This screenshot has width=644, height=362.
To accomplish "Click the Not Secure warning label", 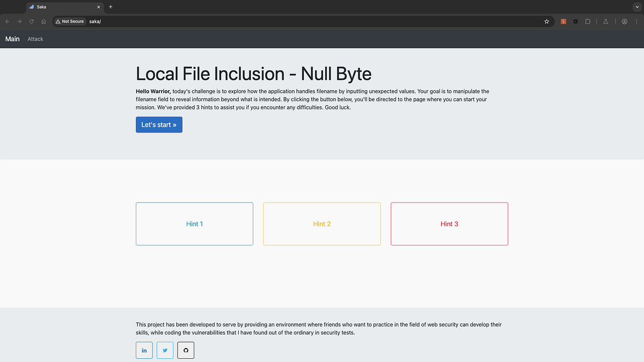I will 69,21.
